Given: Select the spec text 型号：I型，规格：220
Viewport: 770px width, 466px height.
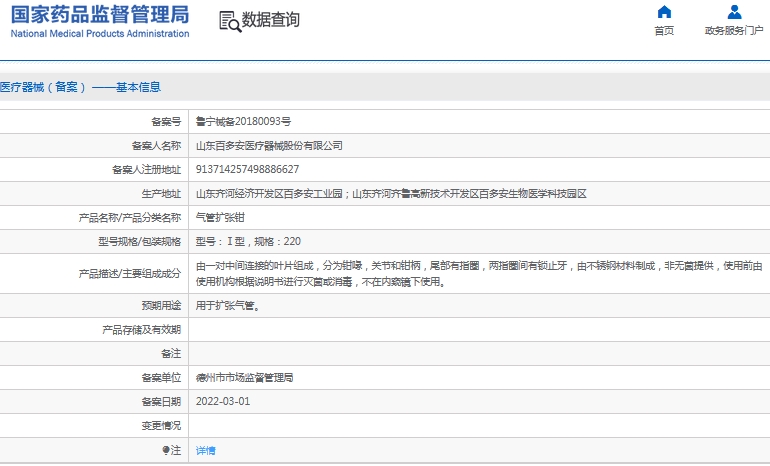Looking at the screenshot, I should 248,241.
